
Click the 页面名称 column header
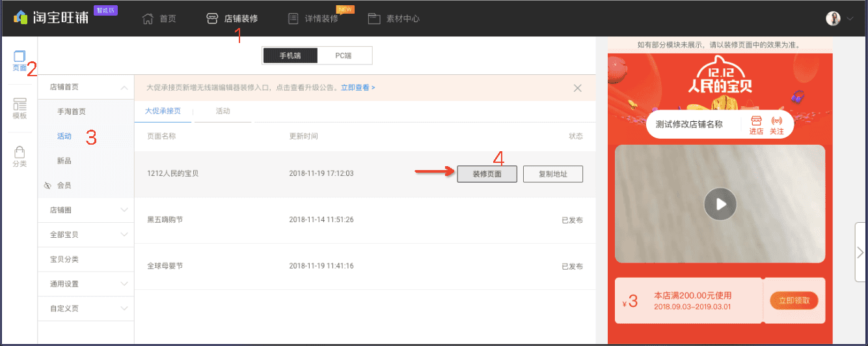point(161,136)
